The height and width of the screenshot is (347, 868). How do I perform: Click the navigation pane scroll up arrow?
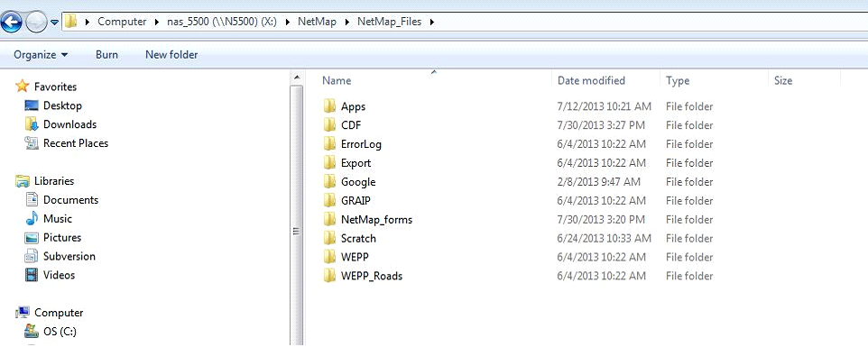point(297,78)
